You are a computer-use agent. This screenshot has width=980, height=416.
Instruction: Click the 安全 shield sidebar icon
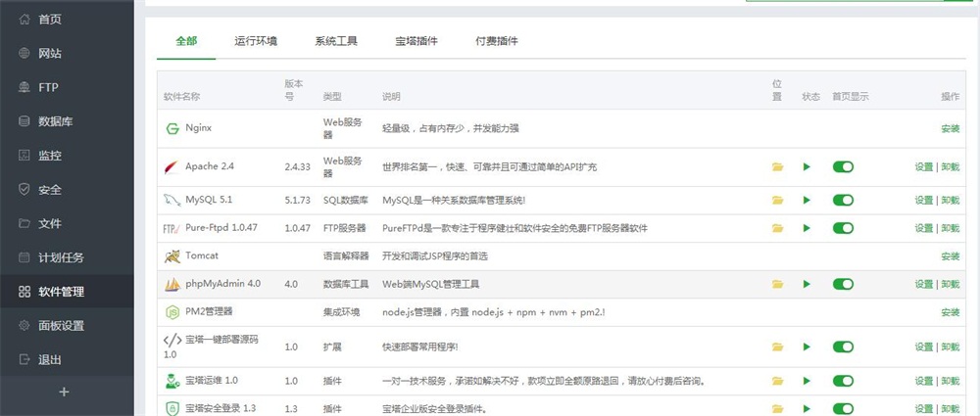[x=24, y=189]
